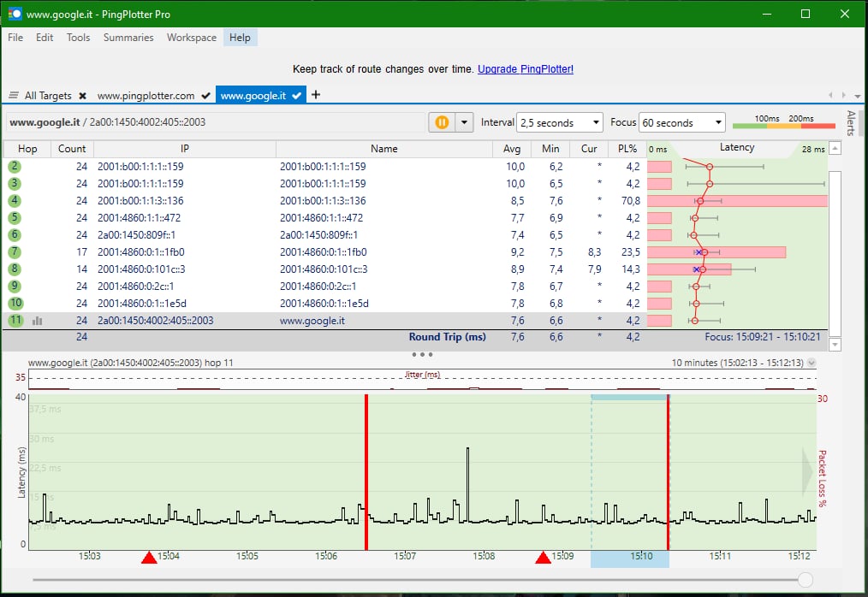The width and height of the screenshot is (868, 597).
Task: Select the hop 6 circle icon
Action: tap(15, 235)
